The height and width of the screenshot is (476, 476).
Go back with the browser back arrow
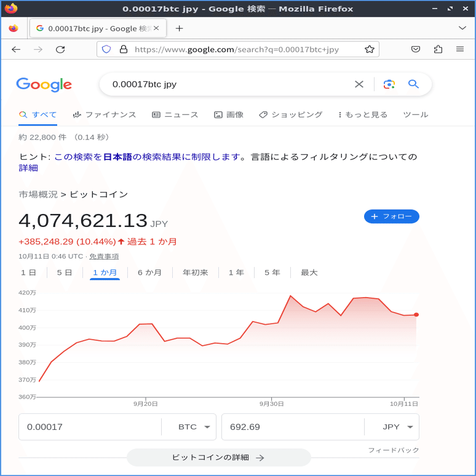(x=16, y=49)
